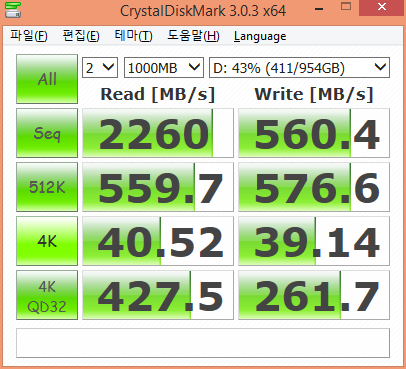The height and width of the screenshot is (369, 406).
Task: Open the Language menu
Action: click(x=260, y=36)
